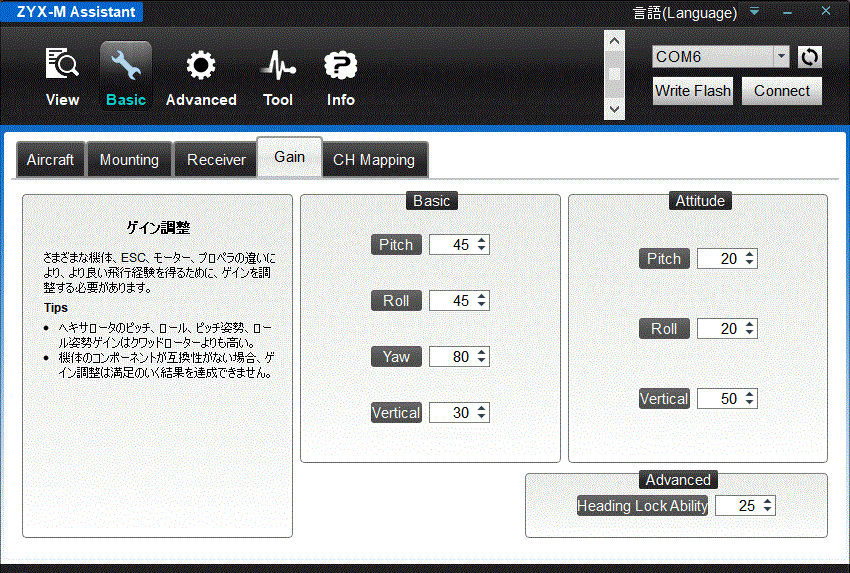Screen dimensions: 850x573
Task: Expand the COM6 port dropdown
Action: coord(781,57)
